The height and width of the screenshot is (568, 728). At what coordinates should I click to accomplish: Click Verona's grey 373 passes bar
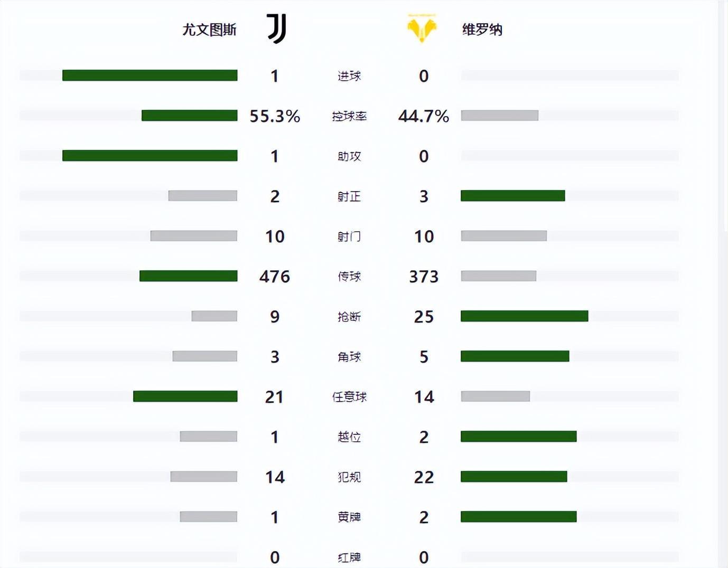click(498, 276)
